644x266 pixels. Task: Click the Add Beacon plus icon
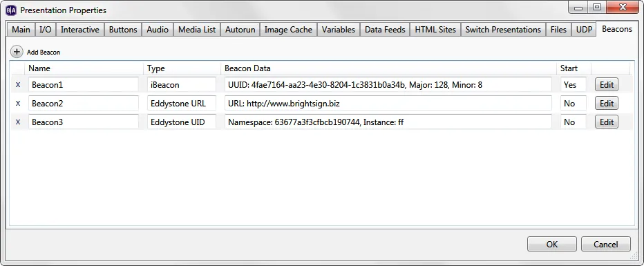point(17,52)
